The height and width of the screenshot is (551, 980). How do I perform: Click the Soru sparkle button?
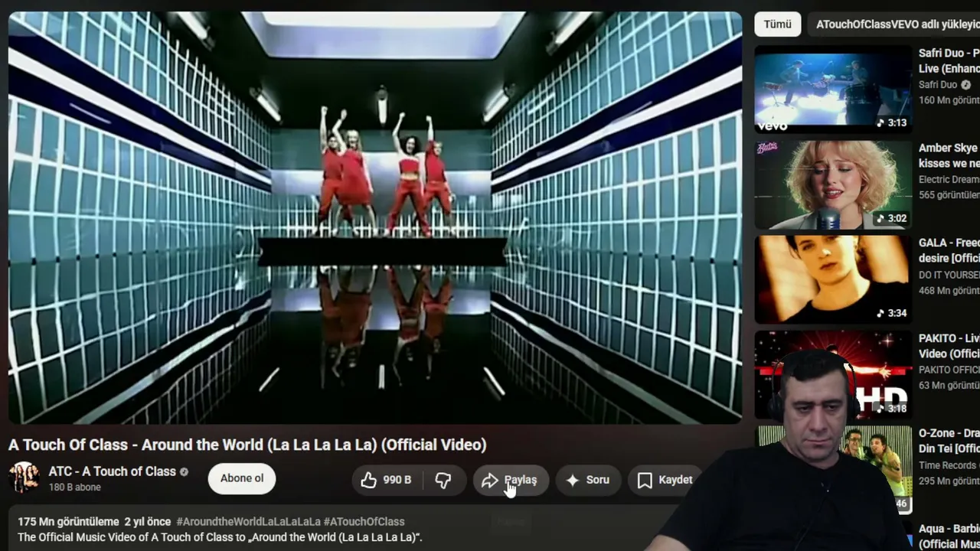[588, 480]
